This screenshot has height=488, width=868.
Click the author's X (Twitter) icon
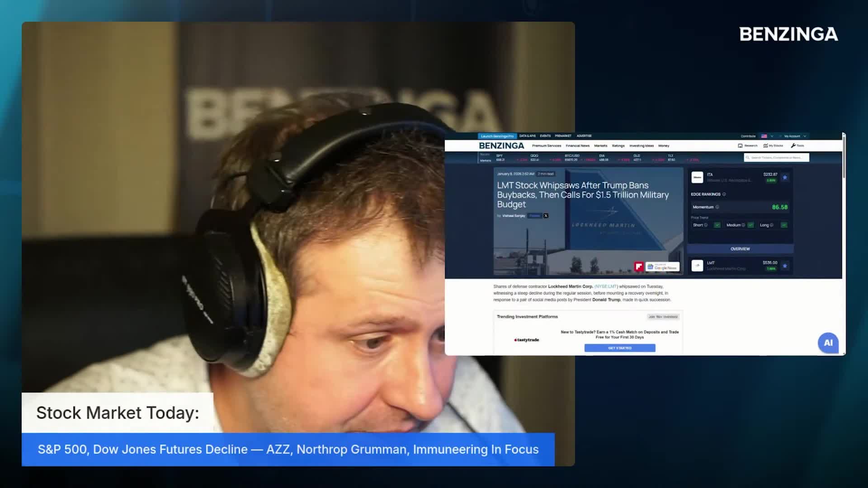point(546,216)
